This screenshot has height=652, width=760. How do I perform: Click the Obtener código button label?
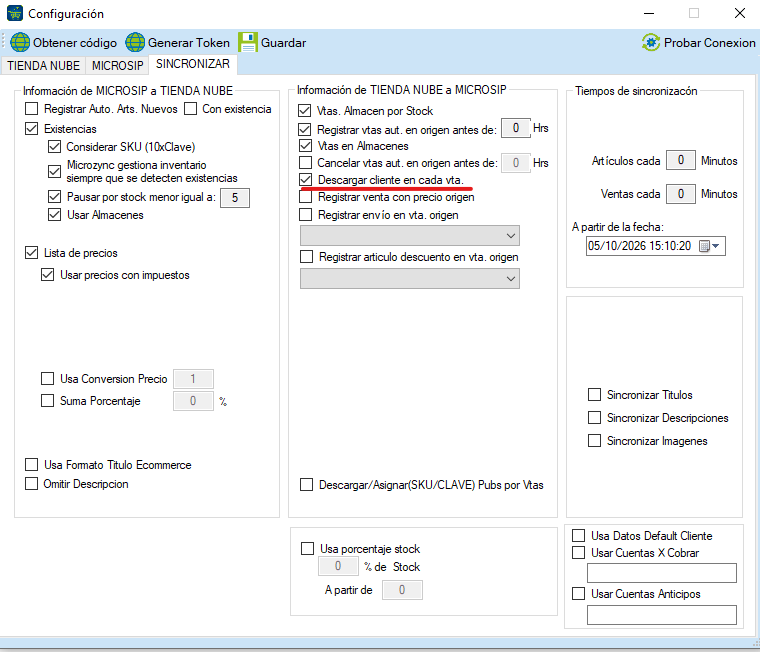(x=75, y=43)
